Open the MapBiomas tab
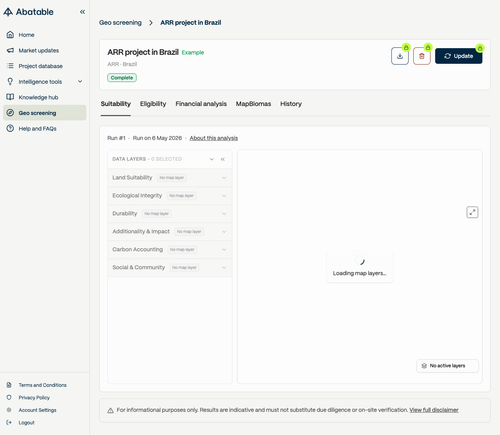Image resolution: width=500 pixels, height=435 pixels. pyautogui.click(x=253, y=104)
